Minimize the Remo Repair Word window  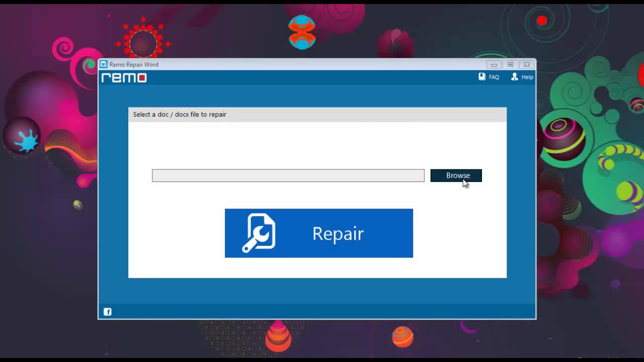tap(494, 64)
